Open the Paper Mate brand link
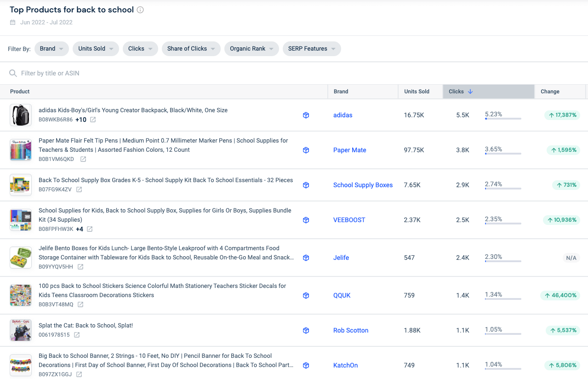Screen dimensions: 588x379 [350, 150]
